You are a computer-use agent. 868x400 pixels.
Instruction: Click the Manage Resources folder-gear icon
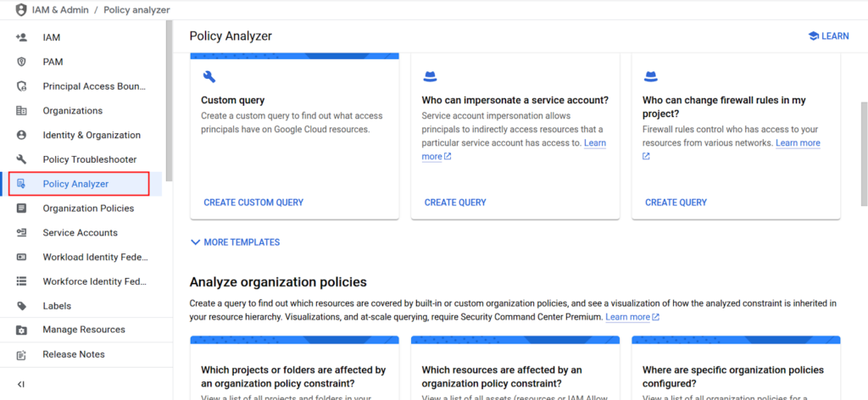tap(21, 330)
